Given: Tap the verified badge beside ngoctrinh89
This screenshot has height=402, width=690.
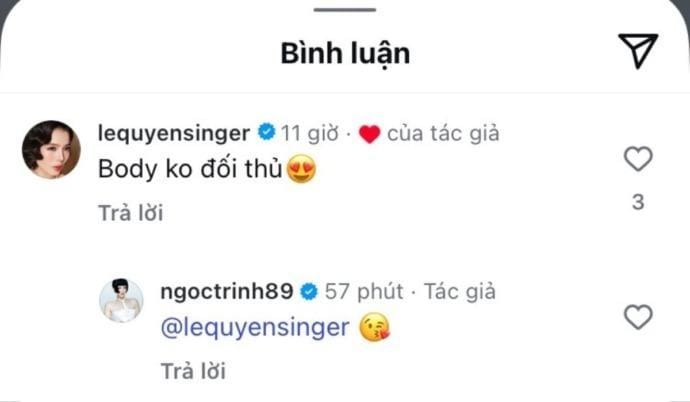Looking at the screenshot, I should click(309, 292).
